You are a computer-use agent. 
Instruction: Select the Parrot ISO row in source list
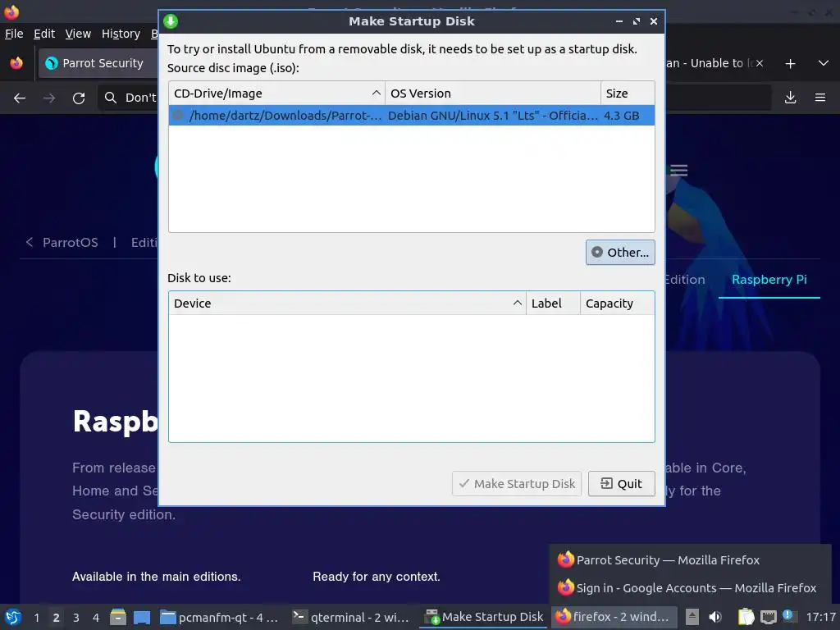coord(412,116)
